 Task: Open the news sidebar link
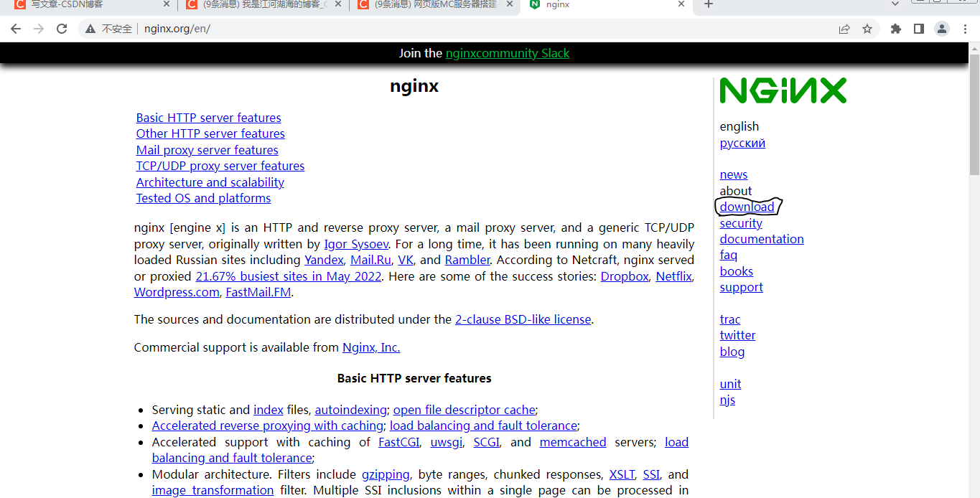point(734,174)
